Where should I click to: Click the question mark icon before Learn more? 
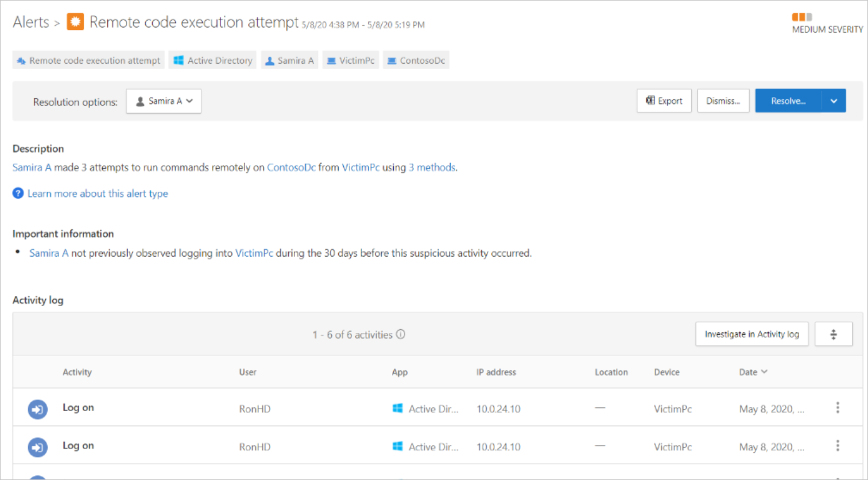coord(18,193)
